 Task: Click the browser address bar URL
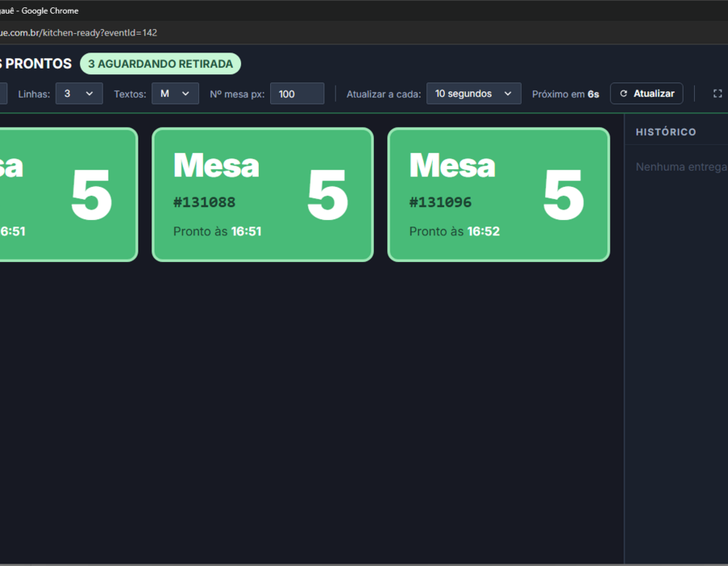pos(78,33)
